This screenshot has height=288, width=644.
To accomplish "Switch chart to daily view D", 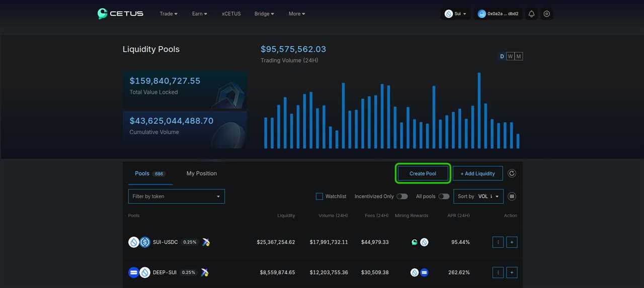I will point(502,56).
